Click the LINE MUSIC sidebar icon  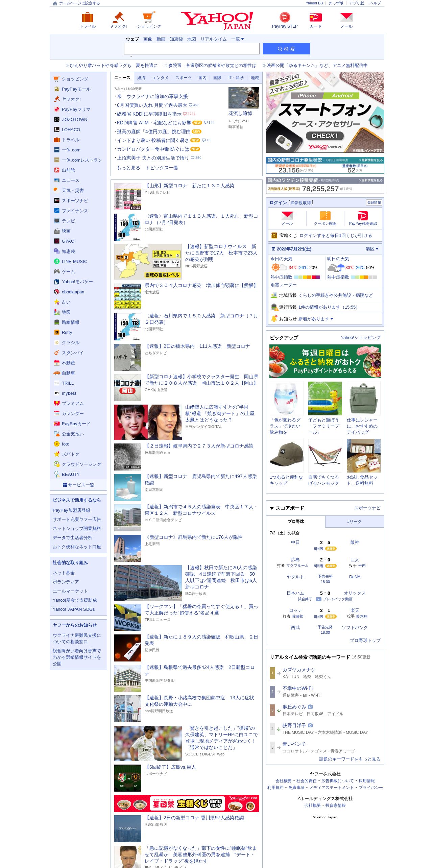click(x=57, y=261)
